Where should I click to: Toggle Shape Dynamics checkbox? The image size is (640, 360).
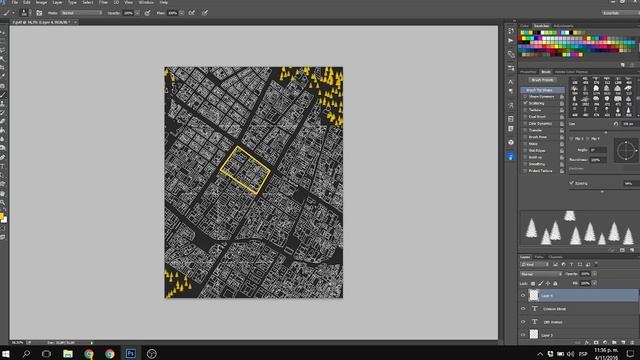click(525, 97)
